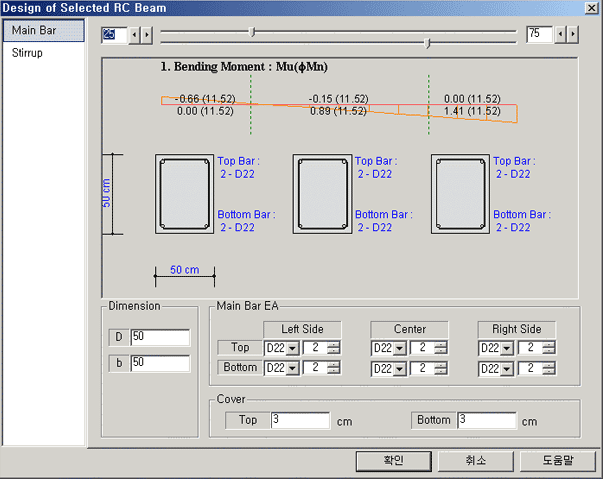Select Main Bar in left list
This screenshot has width=603, height=479.
(43, 30)
